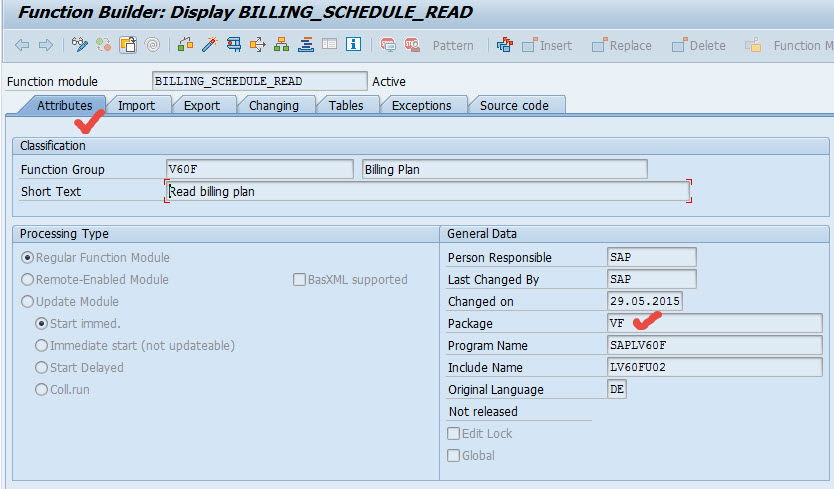
Task: Click the Function Group field V60F
Action: [260, 169]
